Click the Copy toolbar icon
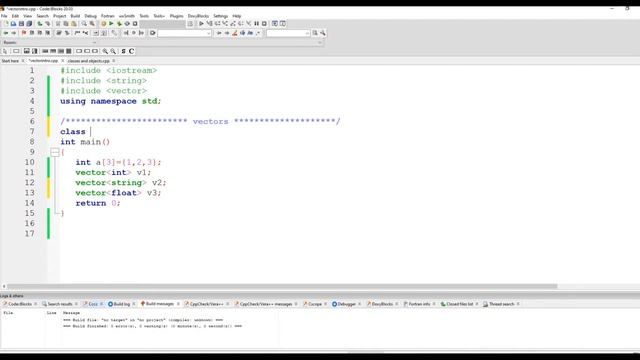 click(66, 24)
